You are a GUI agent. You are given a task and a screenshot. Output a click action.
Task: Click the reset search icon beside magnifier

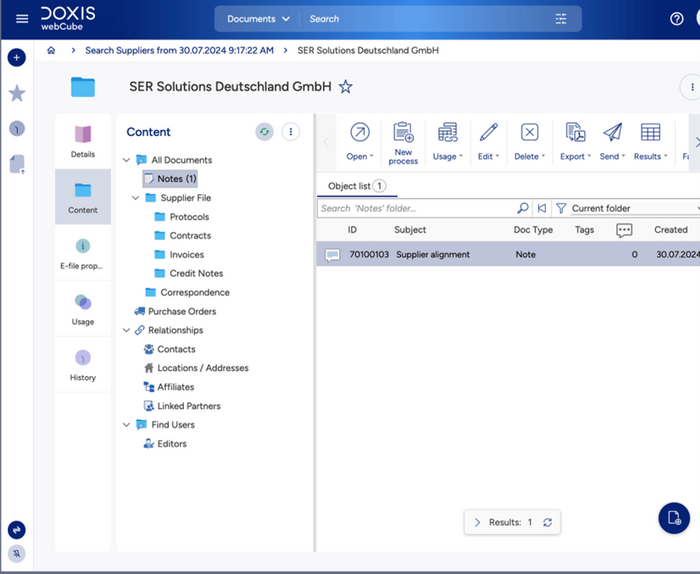click(542, 208)
